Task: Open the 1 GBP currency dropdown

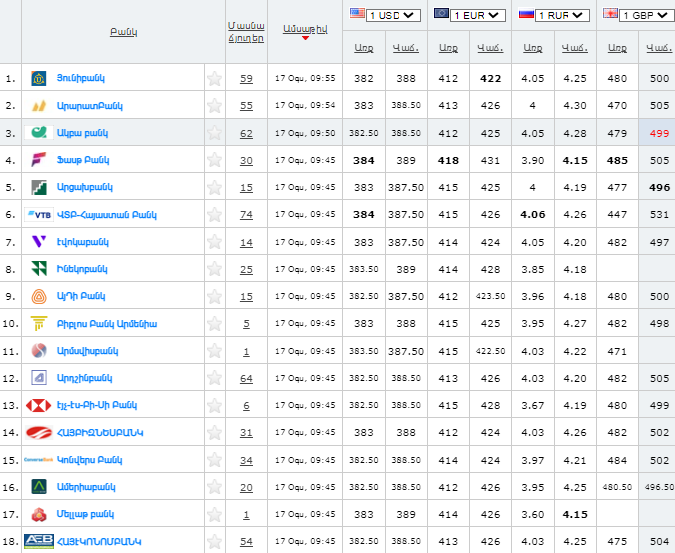Action: point(647,15)
